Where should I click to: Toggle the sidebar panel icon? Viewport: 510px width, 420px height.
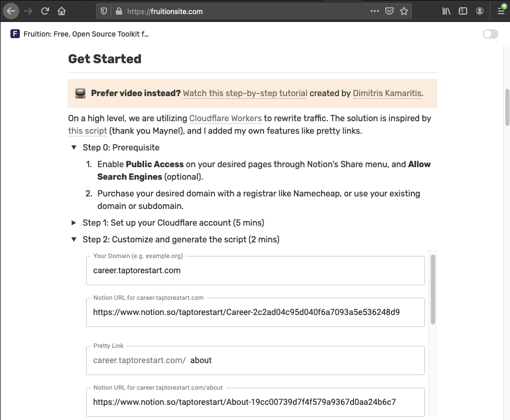click(463, 11)
